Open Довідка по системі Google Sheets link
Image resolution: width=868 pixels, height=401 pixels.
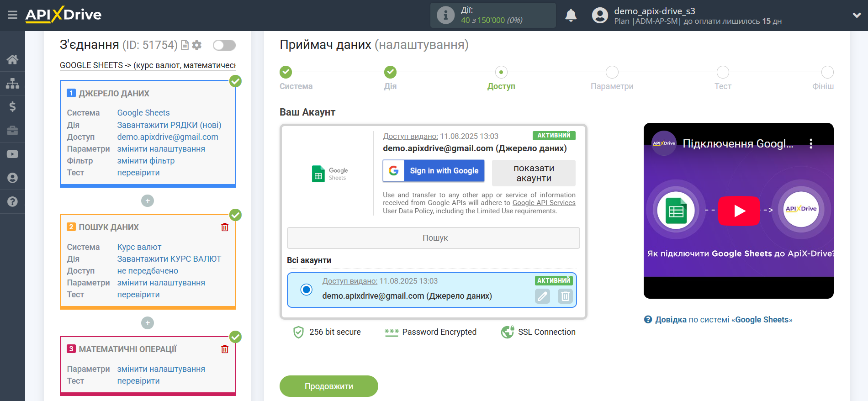(724, 320)
